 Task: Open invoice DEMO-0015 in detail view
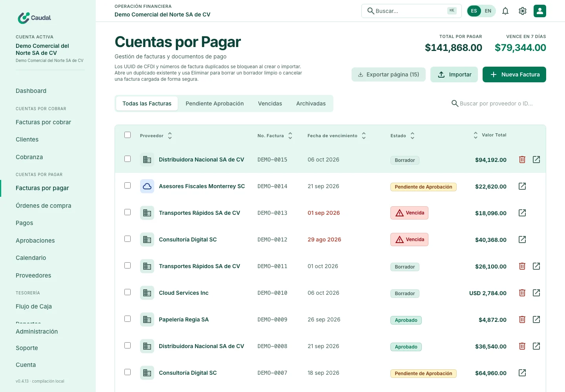pos(536,160)
